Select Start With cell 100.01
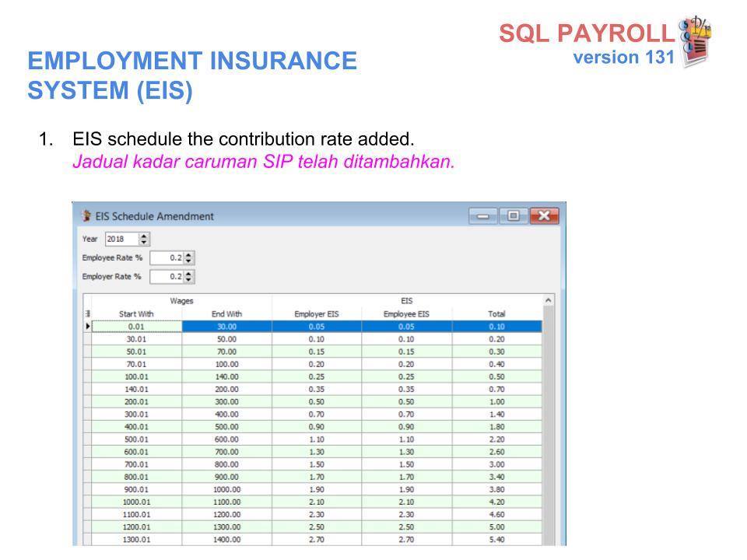Viewport: 747px width, 560px height. click(x=136, y=376)
